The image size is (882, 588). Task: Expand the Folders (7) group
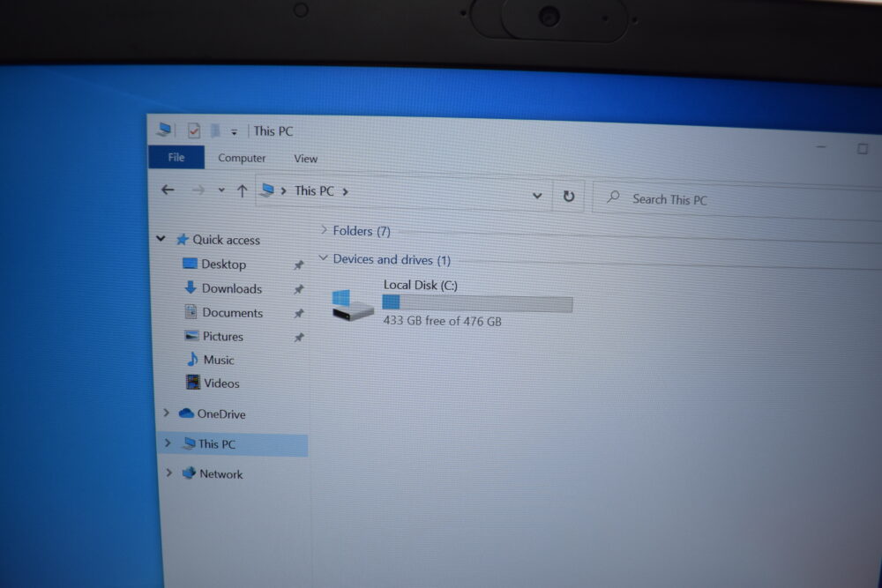tap(324, 230)
